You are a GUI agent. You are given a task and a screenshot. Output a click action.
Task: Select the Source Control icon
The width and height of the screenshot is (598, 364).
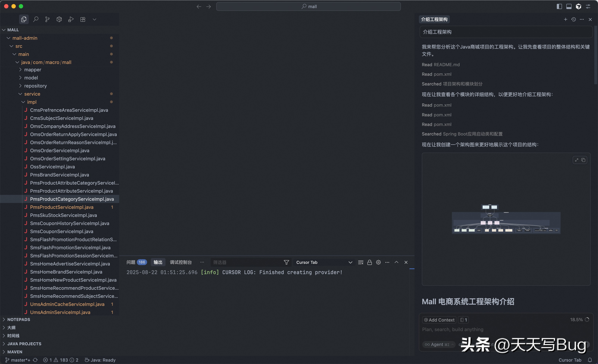(47, 19)
